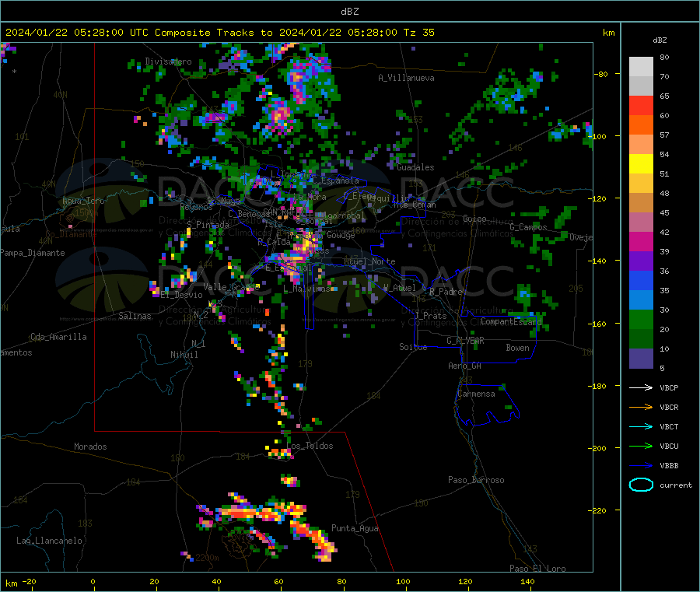Select the 'C_Campos' place label
This screenshot has width=700, height=592.
(x=528, y=227)
